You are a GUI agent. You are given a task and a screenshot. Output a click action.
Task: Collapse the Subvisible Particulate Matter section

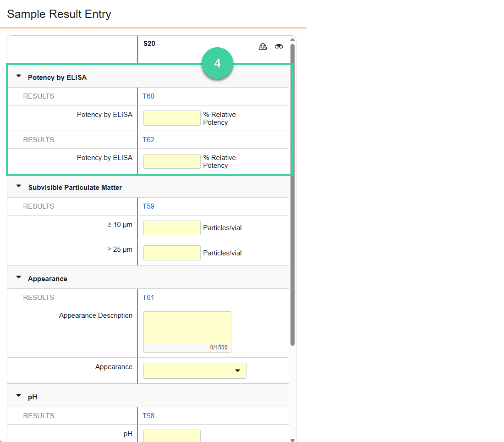[18, 187]
